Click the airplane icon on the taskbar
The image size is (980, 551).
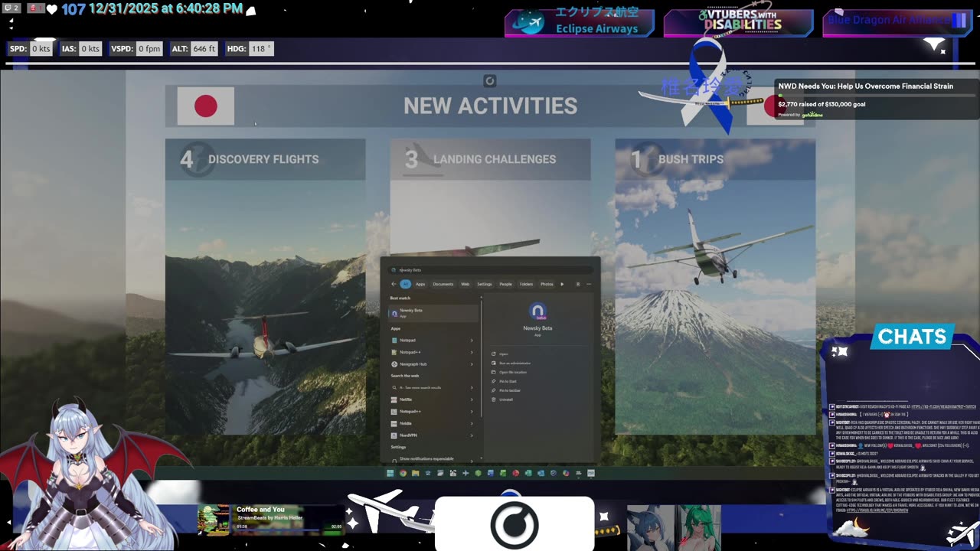tap(465, 473)
